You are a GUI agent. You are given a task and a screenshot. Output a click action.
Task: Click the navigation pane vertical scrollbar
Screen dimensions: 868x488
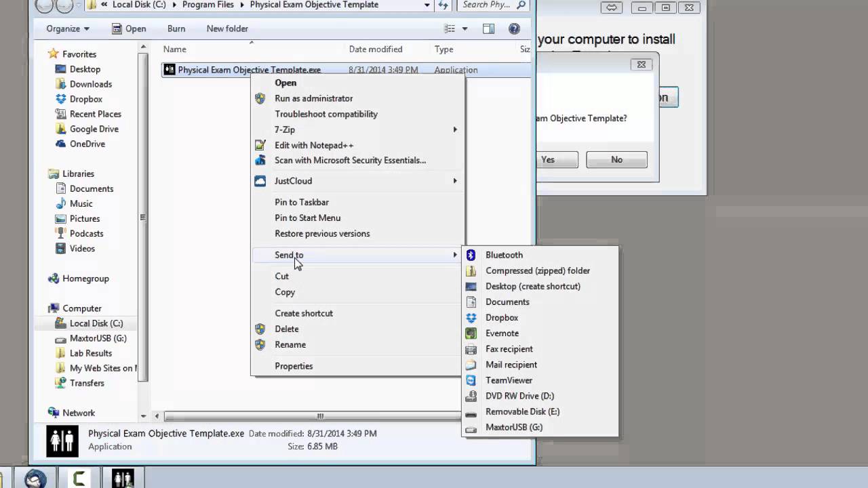[x=143, y=217]
